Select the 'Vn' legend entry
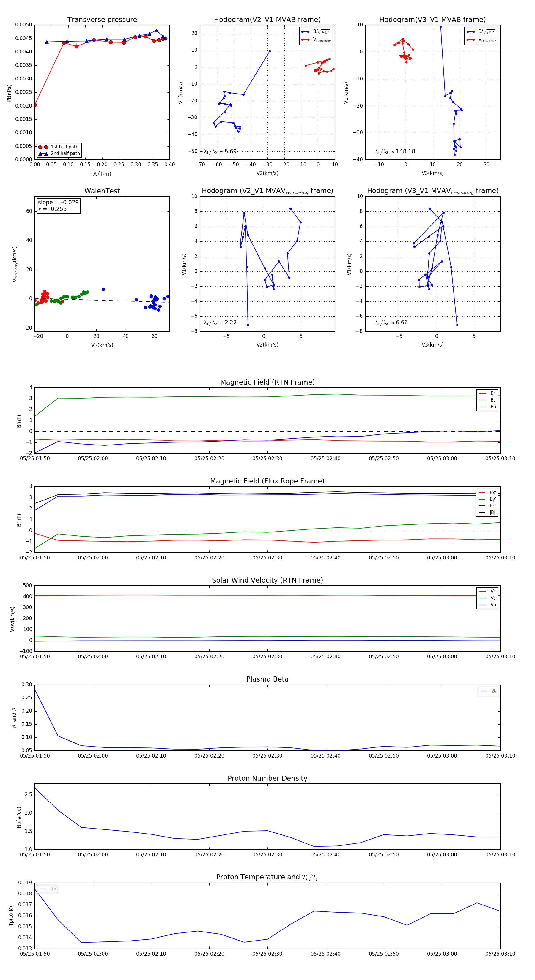 (x=488, y=605)
